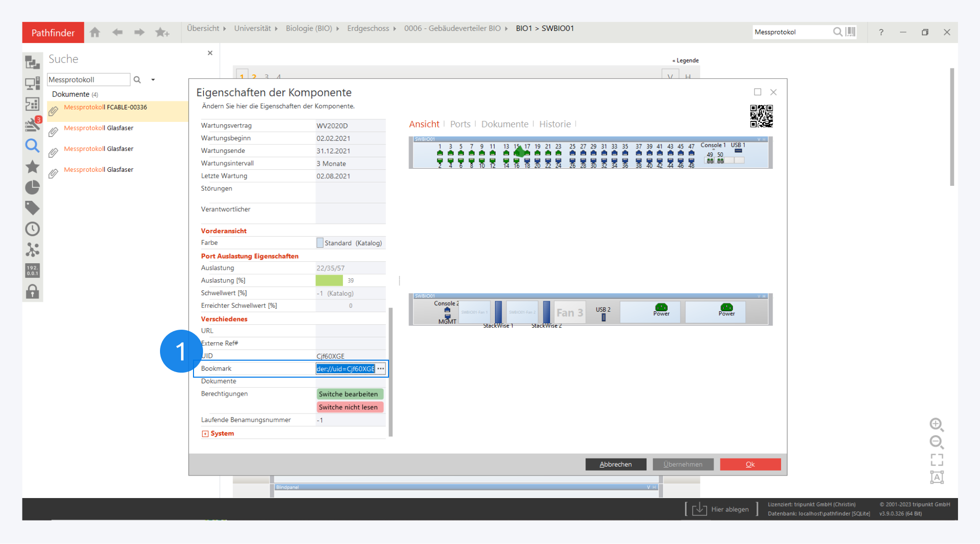Open Bookmark field ellipsis button
Screen dimensions: 980x544
click(381, 369)
